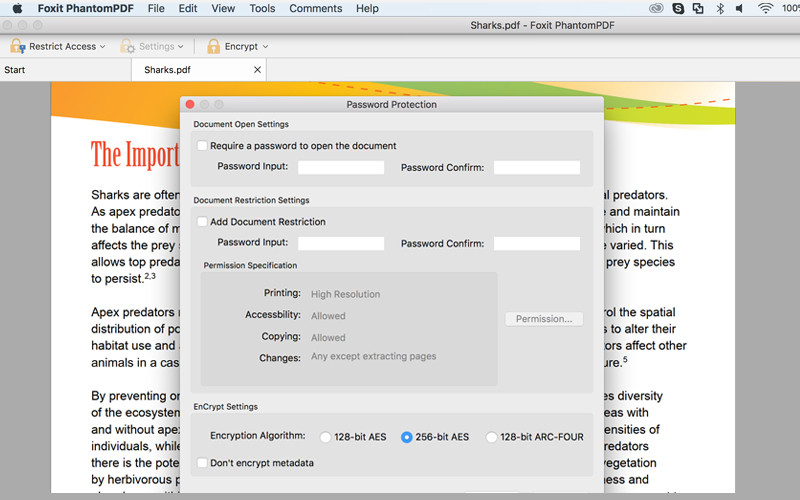Click the Permission... button
The height and width of the screenshot is (500, 800).
pyautogui.click(x=544, y=319)
